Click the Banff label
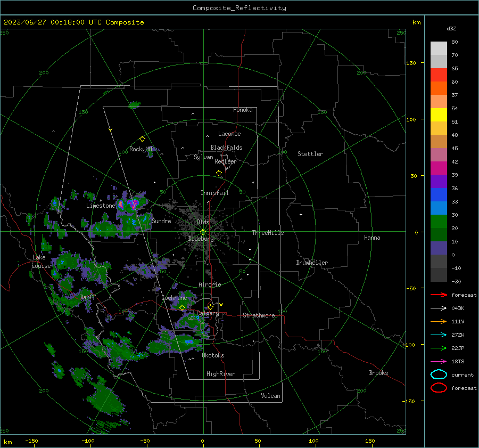Viewport: 479px width, 448px height. 88,297
